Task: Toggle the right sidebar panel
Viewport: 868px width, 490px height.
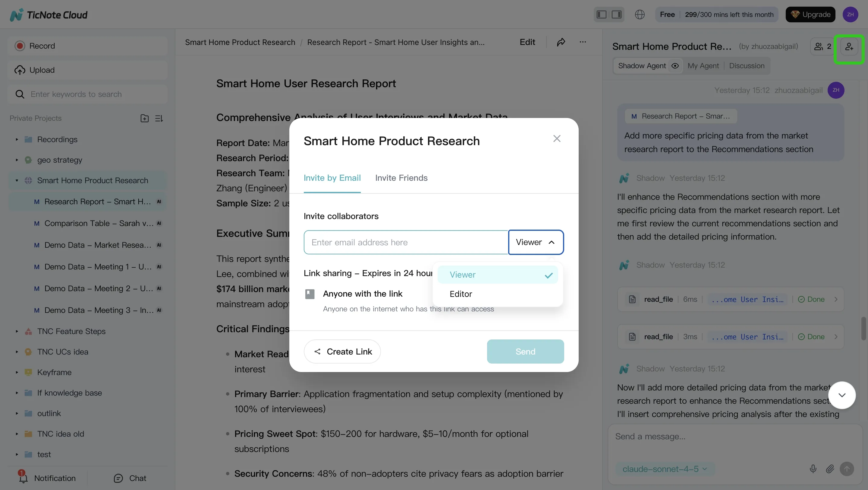Action: (x=616, y=14)
